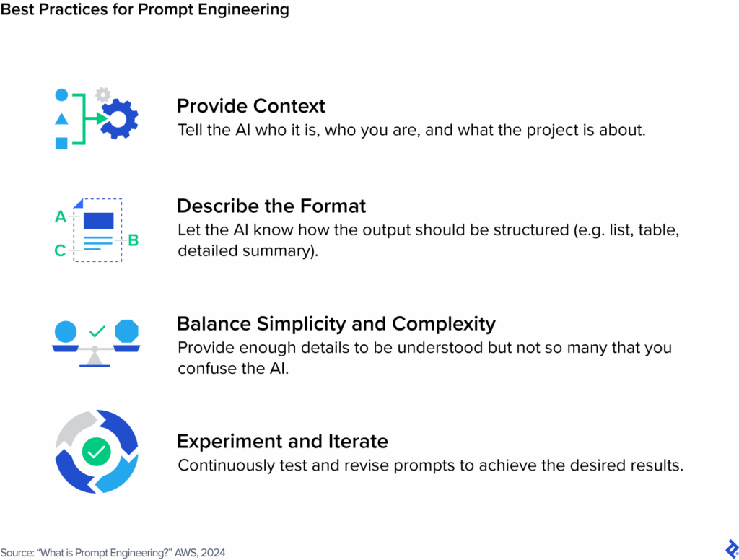Select the Balance Simplicity and Complexity heading
Screen dimensions: 739x560
coord(336,324)
